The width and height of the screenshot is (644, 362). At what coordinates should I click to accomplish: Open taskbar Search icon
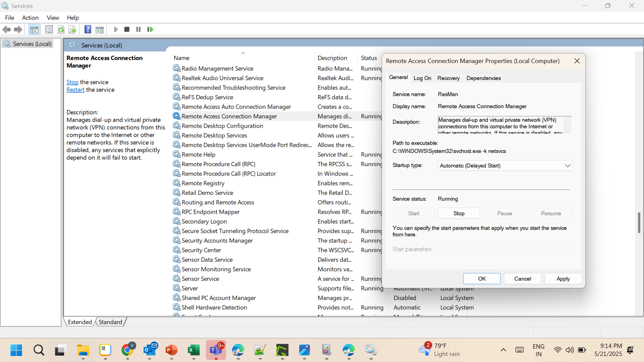coord(39,350)
